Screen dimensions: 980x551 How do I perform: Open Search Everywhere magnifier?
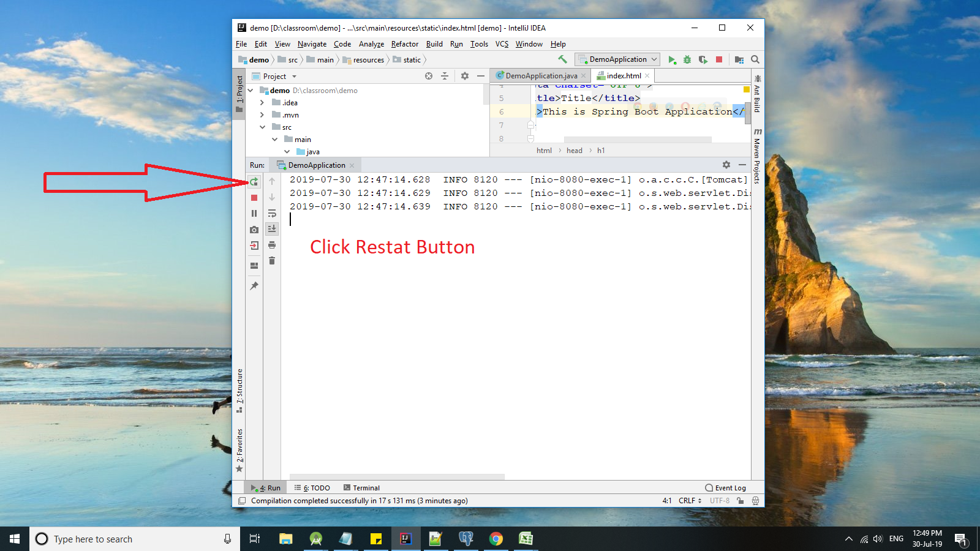pos(755,59)
